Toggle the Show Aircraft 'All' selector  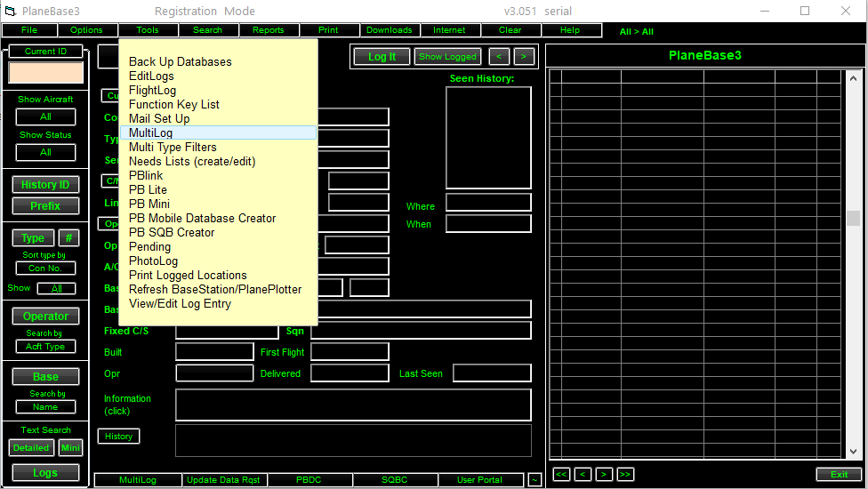[x=45, y=116]
